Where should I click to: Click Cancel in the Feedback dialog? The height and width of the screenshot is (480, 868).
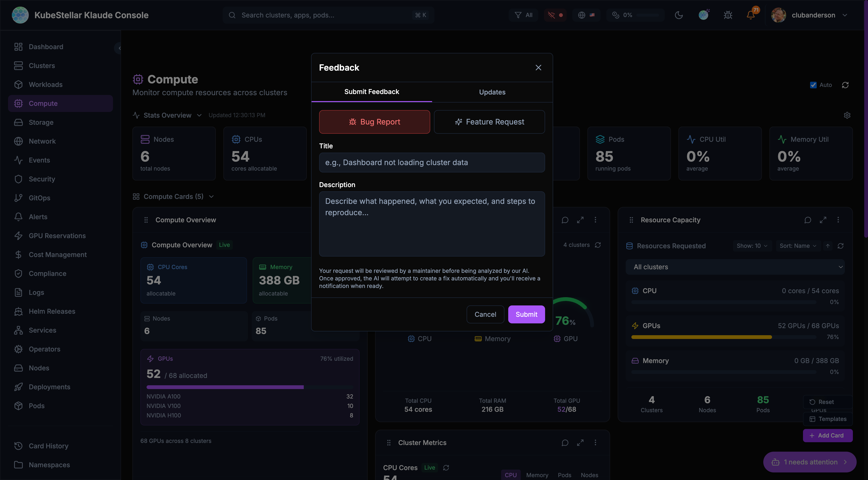(x=485, y=314)
